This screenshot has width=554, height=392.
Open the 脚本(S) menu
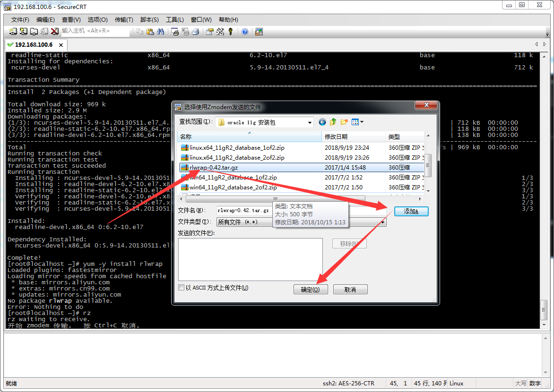[x=149, y=20]
